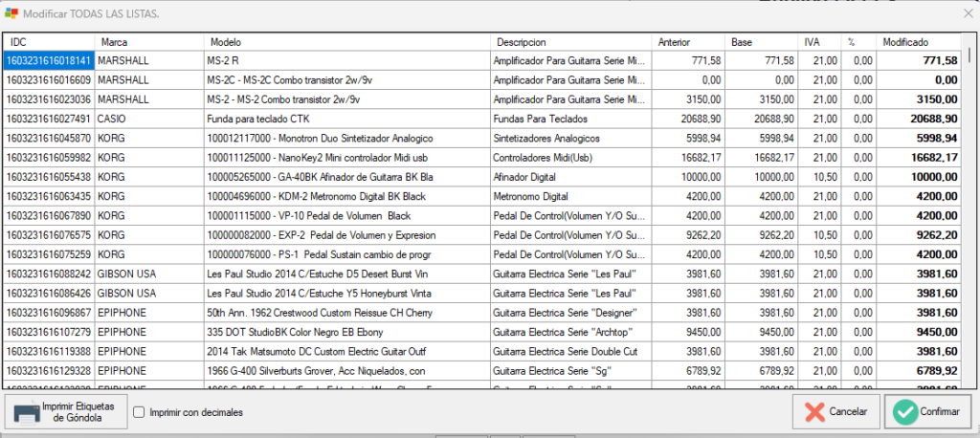This screenshot has height=438, width=980.
Task: Click the Modificado value 10000,00
Action: click(x=920, y=177)
